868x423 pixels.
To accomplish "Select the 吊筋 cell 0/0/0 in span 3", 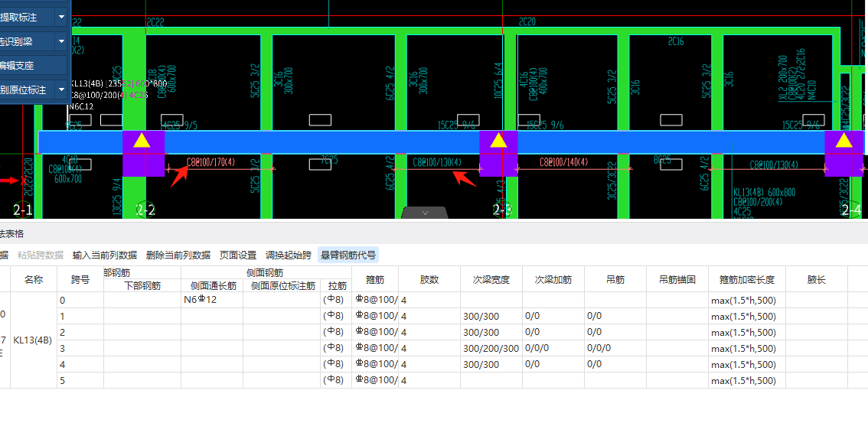I will pos(615,348).
